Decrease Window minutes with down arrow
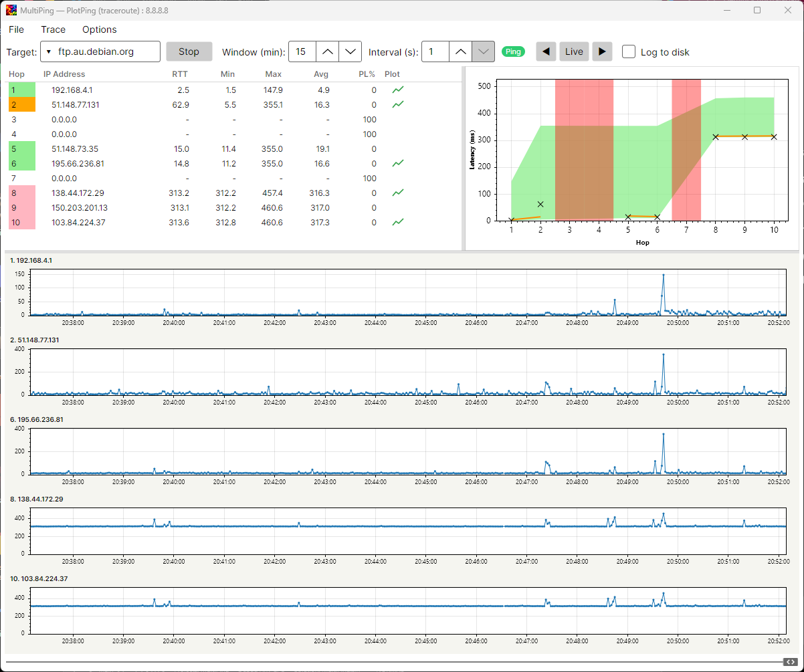Screen dimensions: 804x672 click(x=350, y=51)
